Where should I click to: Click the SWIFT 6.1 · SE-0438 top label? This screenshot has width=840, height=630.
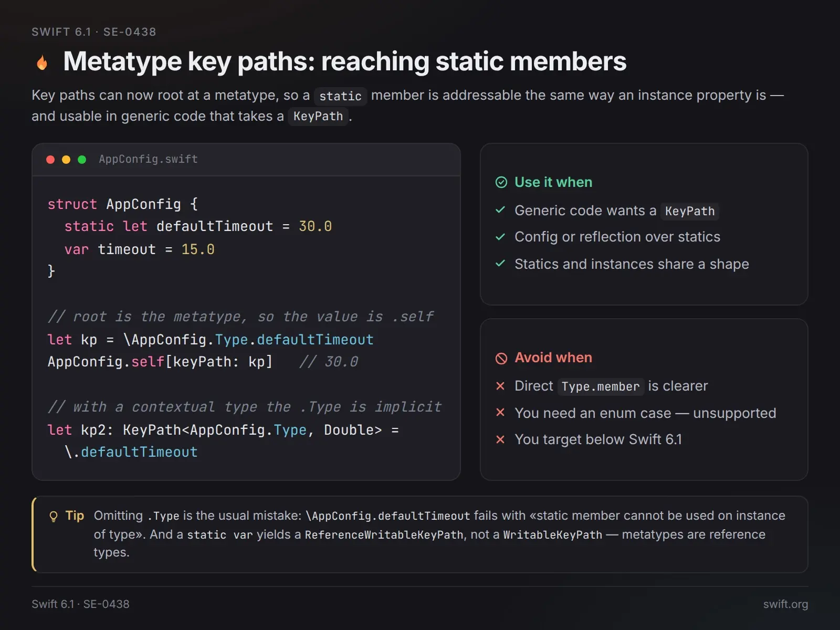[94, 32]
